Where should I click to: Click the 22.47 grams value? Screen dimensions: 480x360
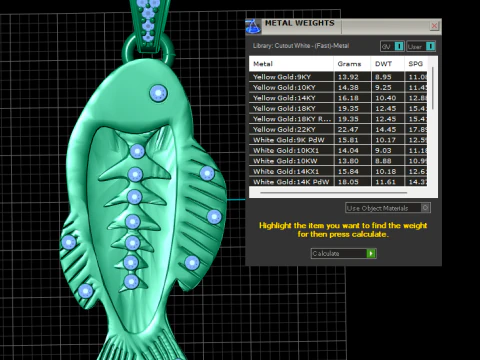(x=348, y=130)
